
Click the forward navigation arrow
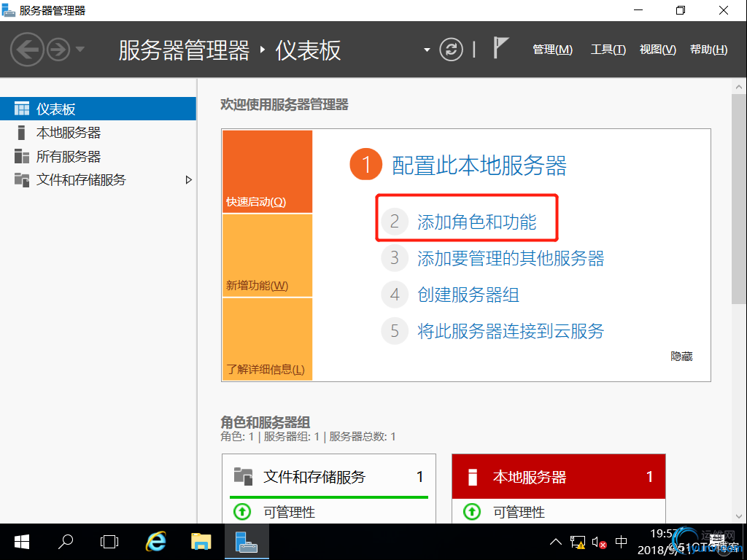tap(58, 49)
